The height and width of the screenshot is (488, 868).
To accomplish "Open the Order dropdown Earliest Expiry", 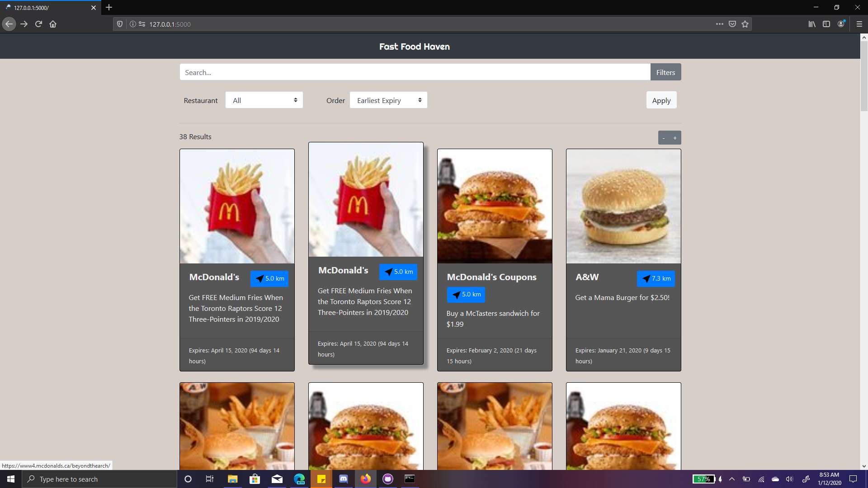I will [x=388, y=100].
